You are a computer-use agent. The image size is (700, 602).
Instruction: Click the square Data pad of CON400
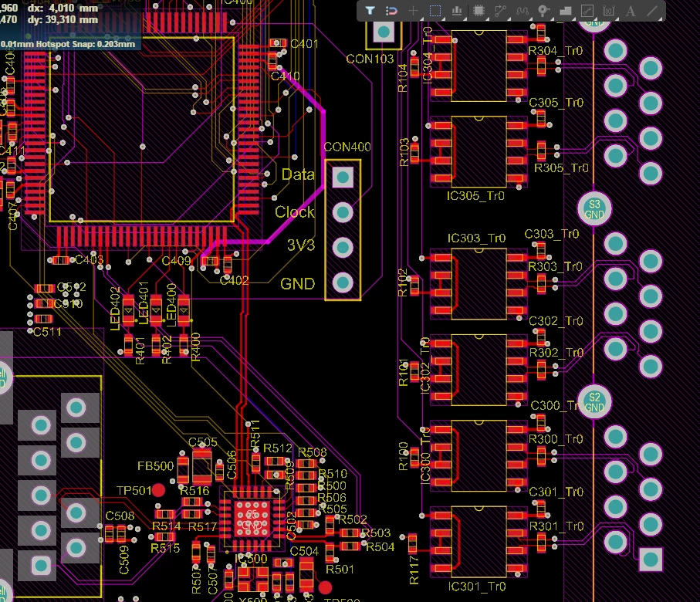[x=343, y=178]
